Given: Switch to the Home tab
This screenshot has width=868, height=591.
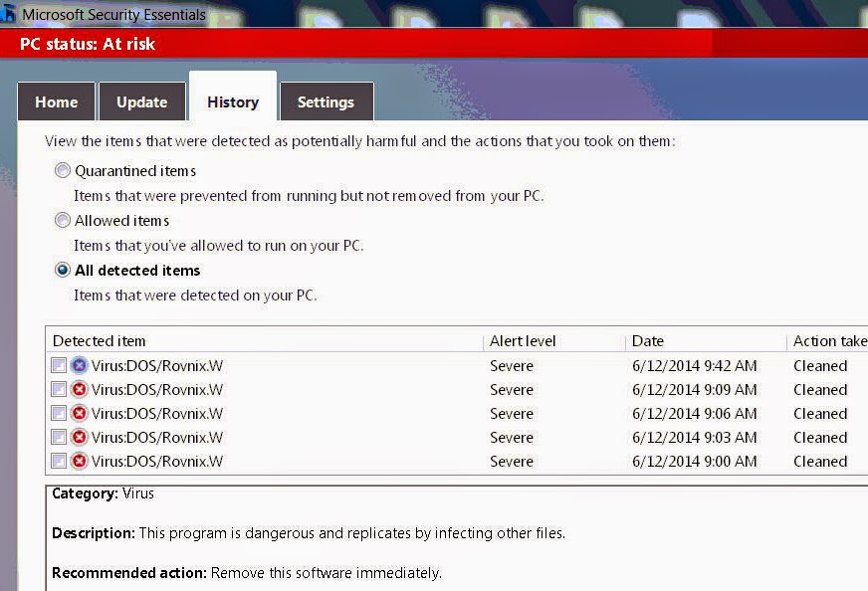Looking at the screenshot, I should point(56,101).
